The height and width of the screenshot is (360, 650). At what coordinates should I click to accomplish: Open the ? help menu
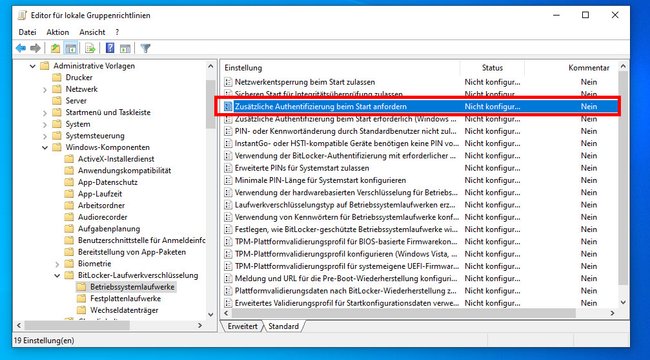point(117,32)
